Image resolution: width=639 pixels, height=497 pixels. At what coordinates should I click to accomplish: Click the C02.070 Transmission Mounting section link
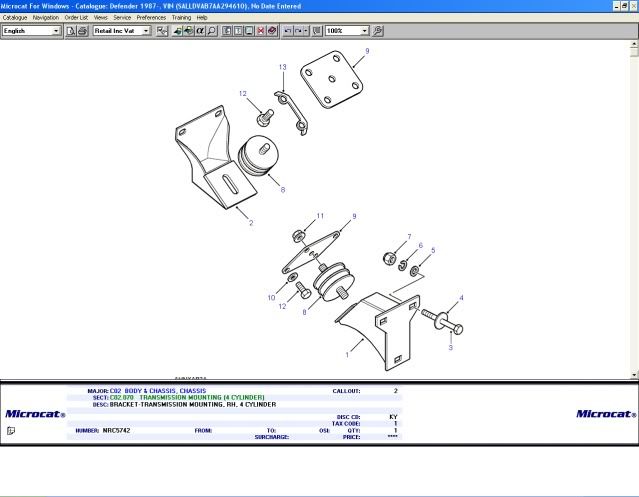(x=187, y=398)
